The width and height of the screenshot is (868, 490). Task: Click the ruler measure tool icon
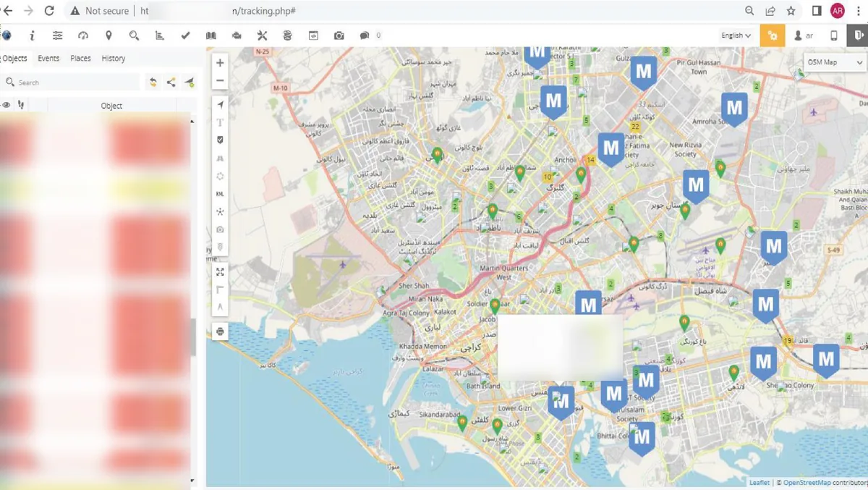pyautogui.click(x=221, y=290)
